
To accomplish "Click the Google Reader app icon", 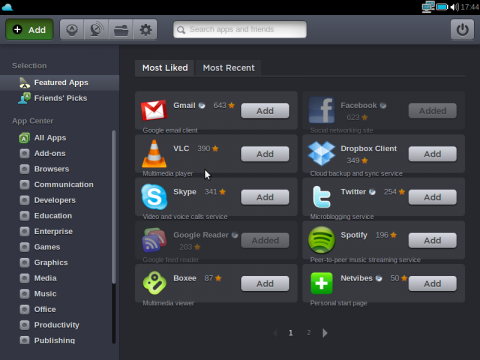I will pyautogui.click(x=154, y=240).
